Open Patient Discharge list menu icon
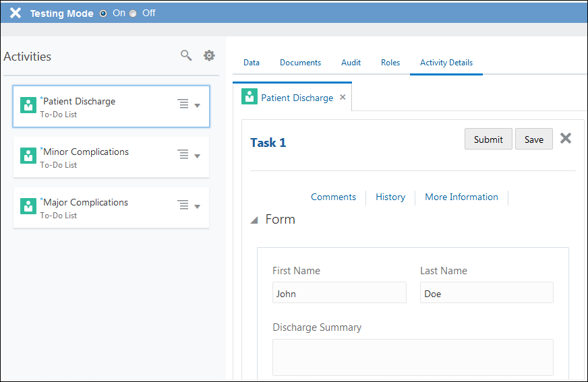This screenshot has height=382, width=588. click(x=183, y=104)
